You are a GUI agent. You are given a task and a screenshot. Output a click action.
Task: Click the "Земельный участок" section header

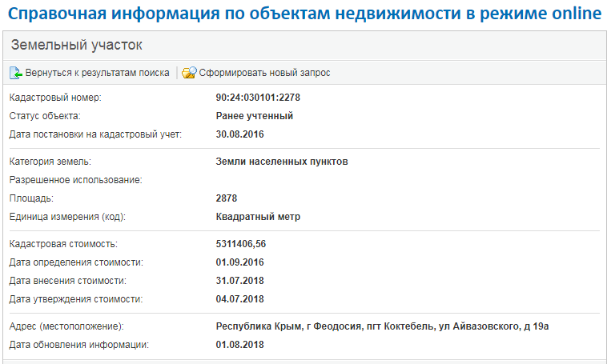tap(77, 46)
